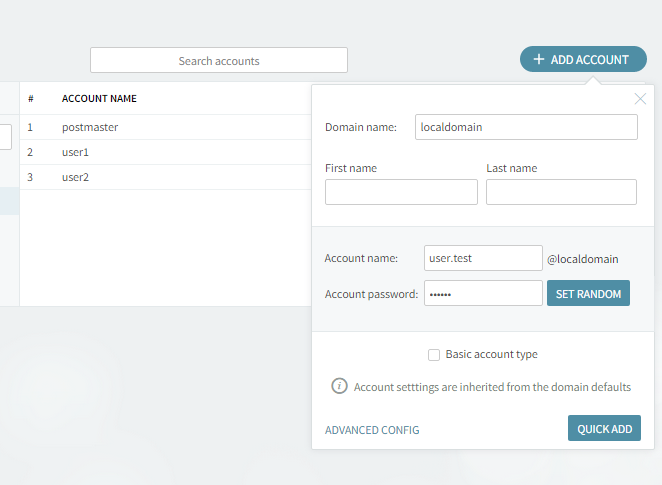Click the Last name text field
The image size is (662, 485).
click(561, 192)
